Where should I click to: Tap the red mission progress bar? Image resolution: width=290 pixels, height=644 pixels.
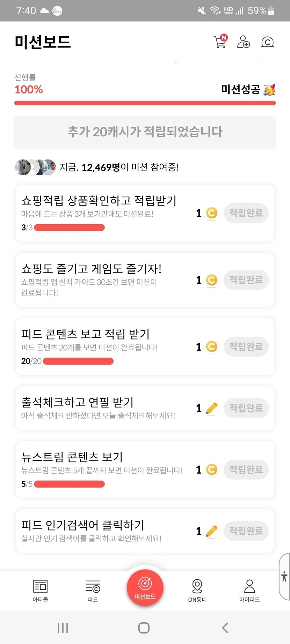tap(145, 103)
